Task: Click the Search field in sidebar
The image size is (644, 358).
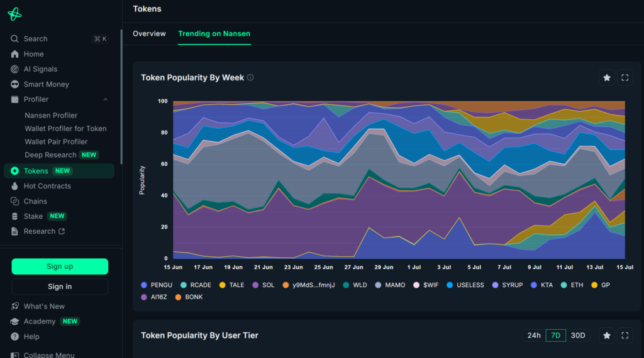Action: click(x=59, y=38)
